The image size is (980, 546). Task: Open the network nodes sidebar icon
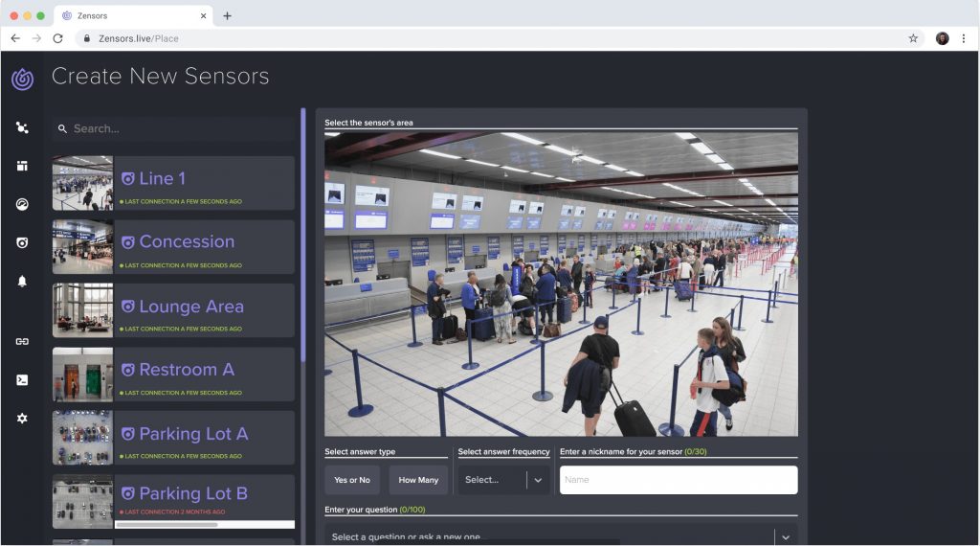point(22,128)
